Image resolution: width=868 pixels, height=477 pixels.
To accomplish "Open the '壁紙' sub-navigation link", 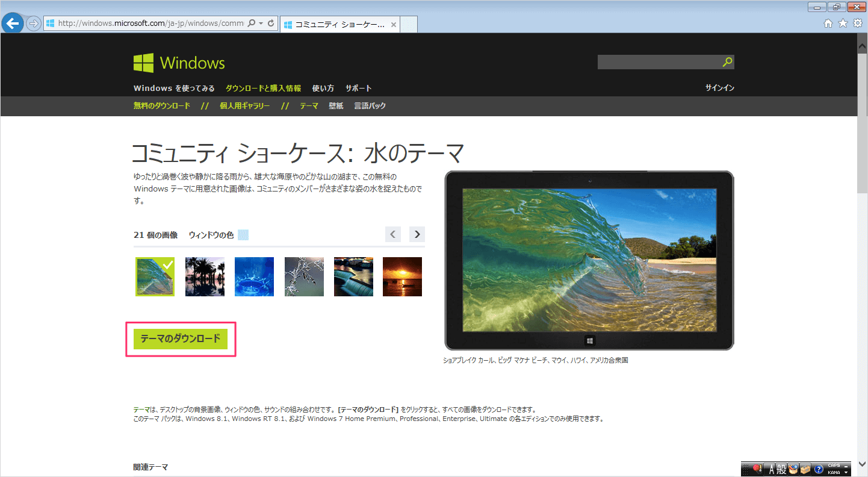I will pyautogui.click(x=336, y=105).
